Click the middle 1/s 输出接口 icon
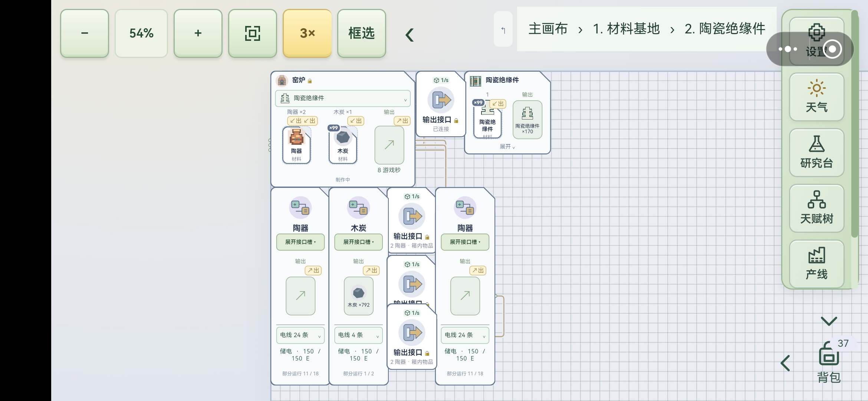 [x=412, y=284]
